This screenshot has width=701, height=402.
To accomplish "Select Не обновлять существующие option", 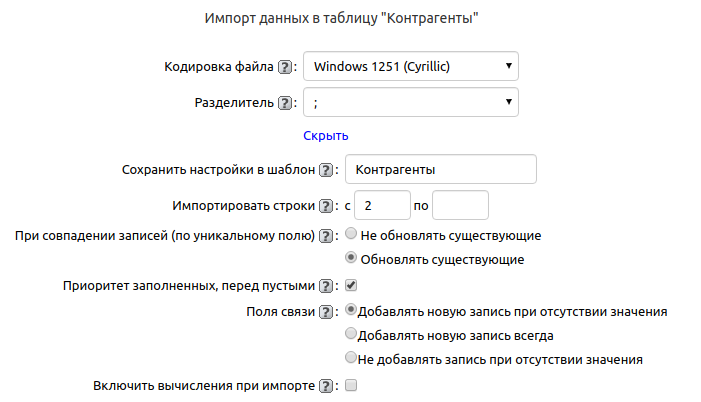I will 351,235.
